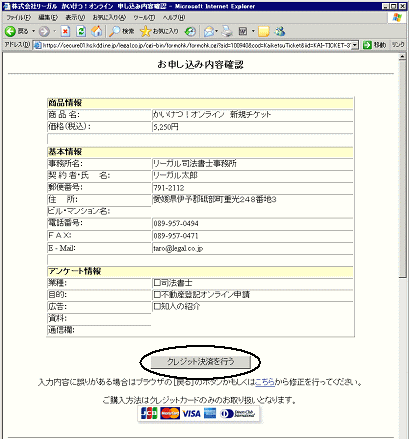The height and width of the screenshot is (439, 409).
Task: Select postal code 791-2112
Action: [x=169, y=188]
